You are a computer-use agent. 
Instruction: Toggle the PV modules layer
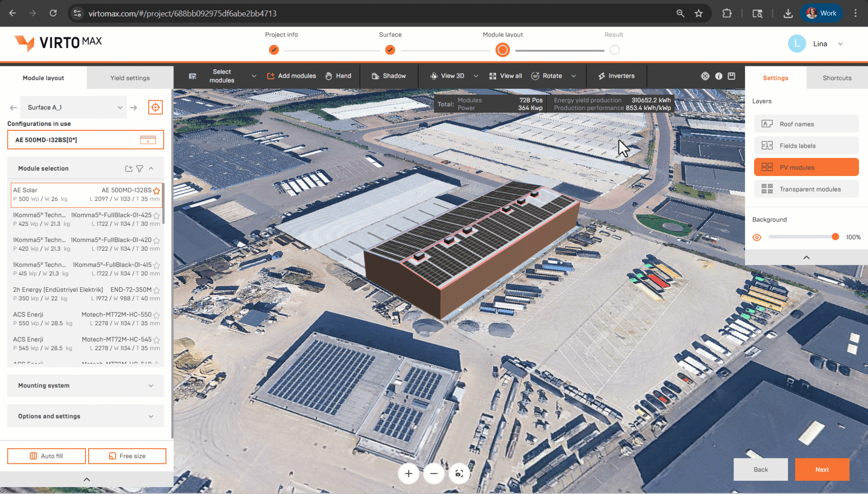[x=806, y=167]
